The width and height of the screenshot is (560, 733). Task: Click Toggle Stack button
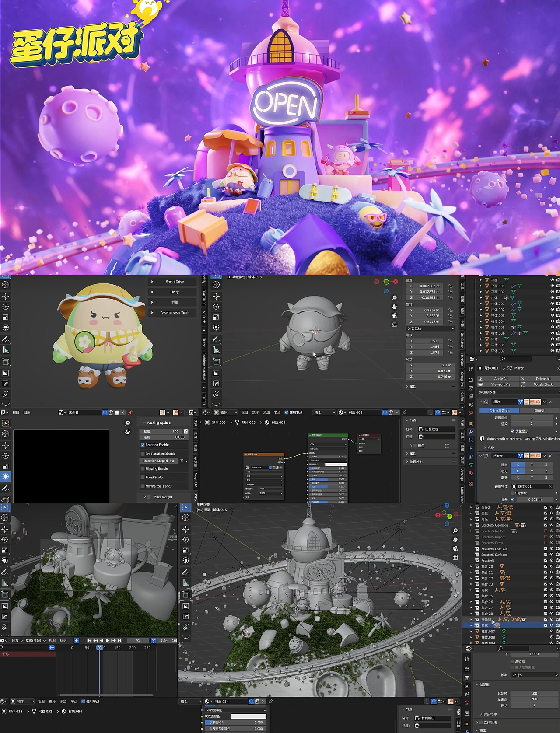coord(539,384)
